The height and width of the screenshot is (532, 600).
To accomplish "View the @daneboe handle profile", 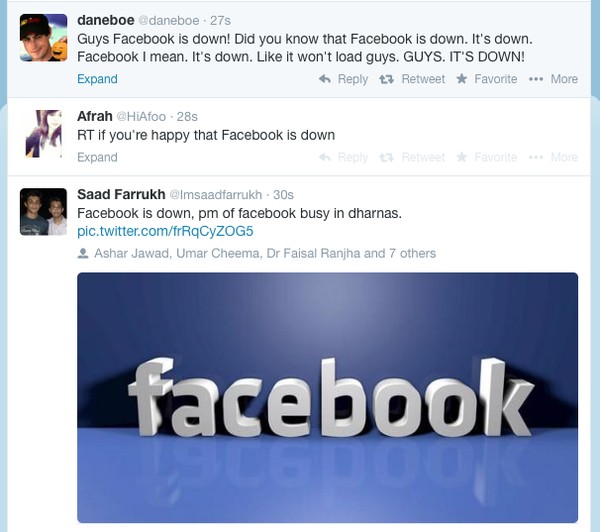I will coord(168,20).
